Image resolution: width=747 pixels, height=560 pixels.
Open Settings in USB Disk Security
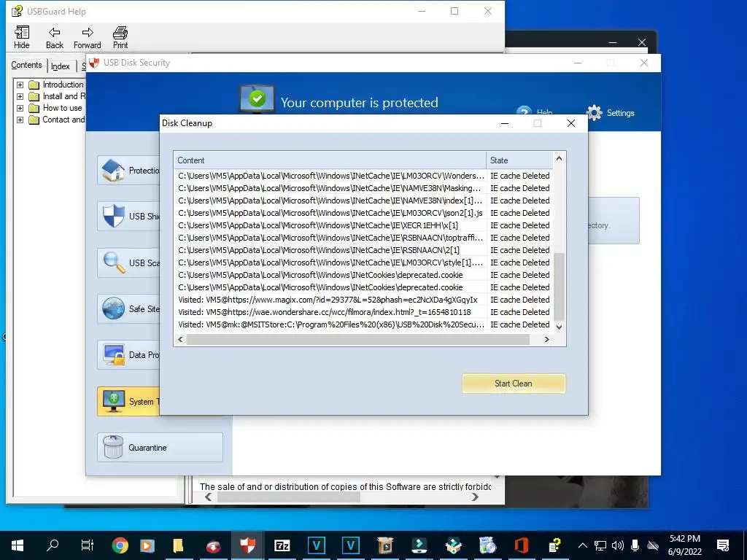click(611, 113)
